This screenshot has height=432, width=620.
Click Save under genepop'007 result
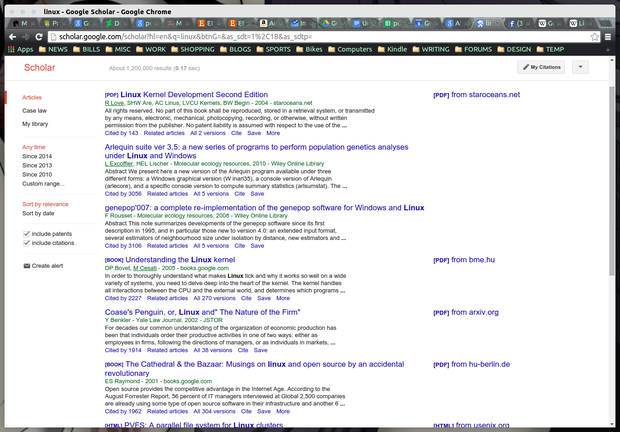(x=257, y=245)
